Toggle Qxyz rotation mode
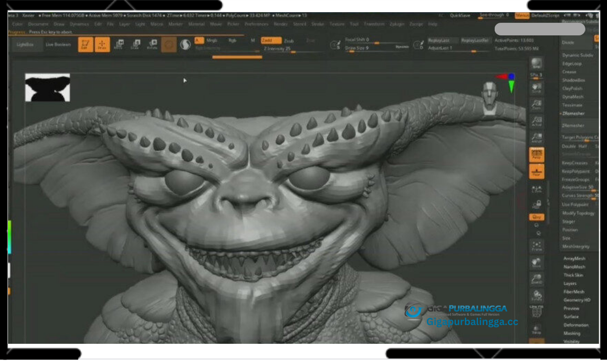Image resolution: width=607 pixels, height=364 pixels. pos(537,217)
